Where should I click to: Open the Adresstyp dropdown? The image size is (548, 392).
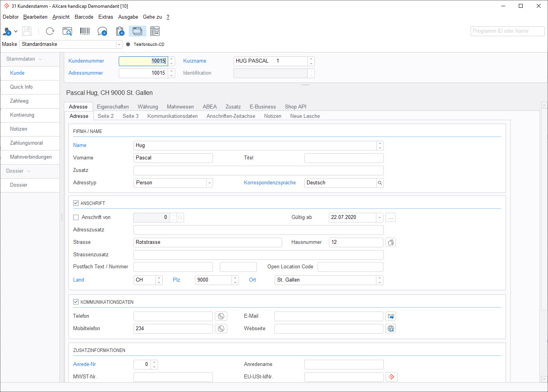coord(209,183)
